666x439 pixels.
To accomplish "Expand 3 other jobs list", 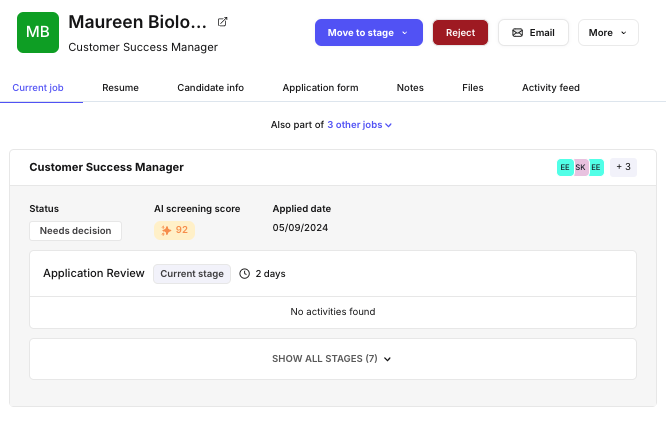I will click(x=360, y=125).
